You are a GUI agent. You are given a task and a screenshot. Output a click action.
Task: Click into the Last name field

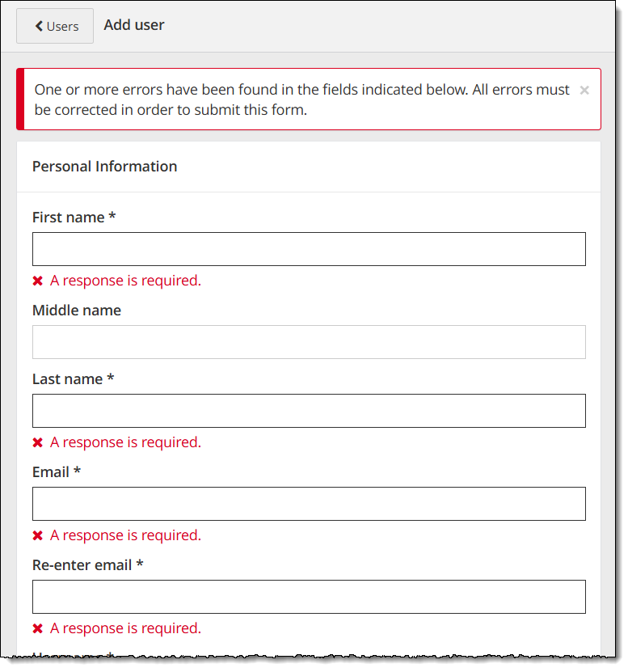[309, 411]
